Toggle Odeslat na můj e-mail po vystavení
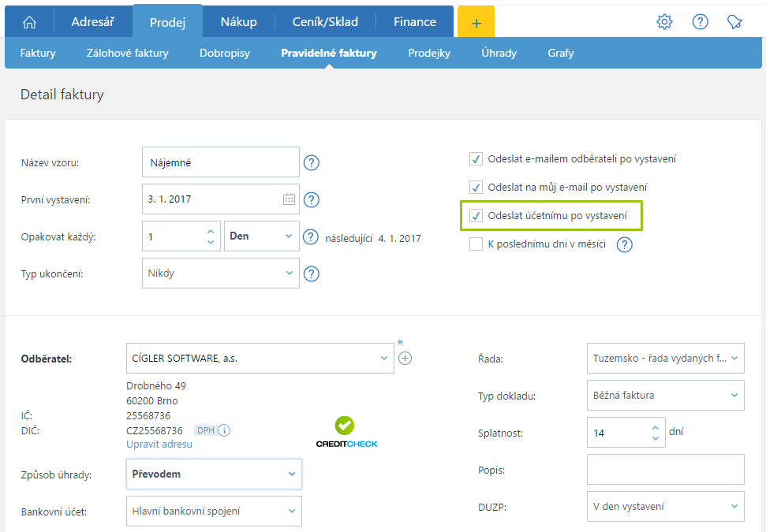 click(476, 188)
